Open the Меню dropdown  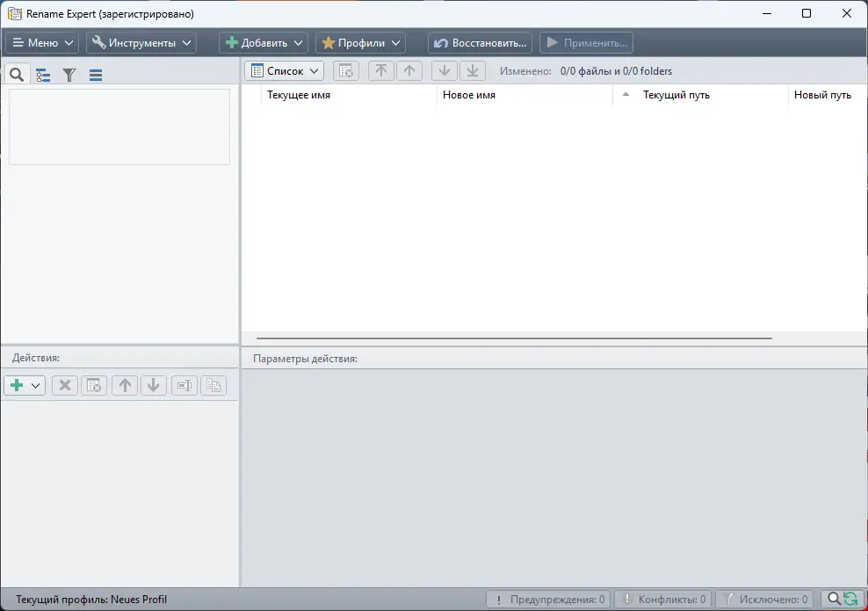(42, 43)
